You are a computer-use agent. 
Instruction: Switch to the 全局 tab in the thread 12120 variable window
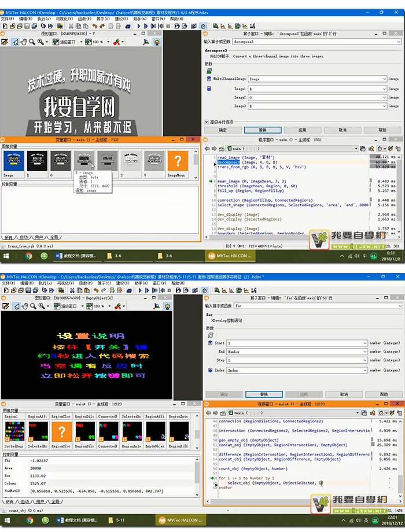(56, 501)
